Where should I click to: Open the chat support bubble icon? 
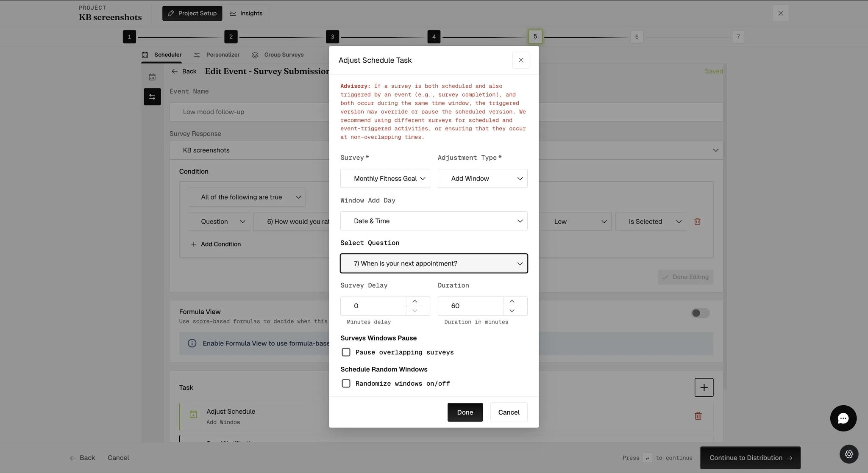point(843,418)
